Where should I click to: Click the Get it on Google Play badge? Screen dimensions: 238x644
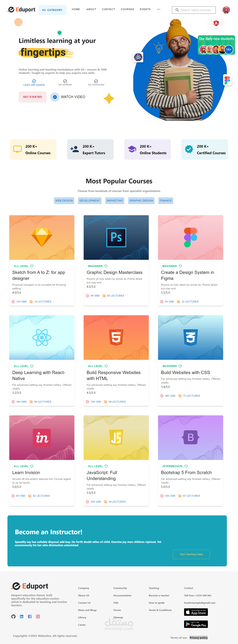pos(196,624)
